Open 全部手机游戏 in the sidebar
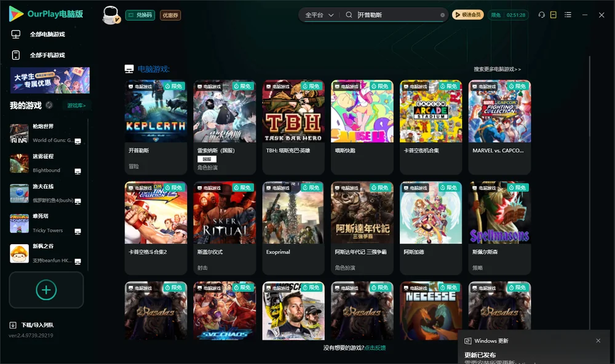 [48, 55]
